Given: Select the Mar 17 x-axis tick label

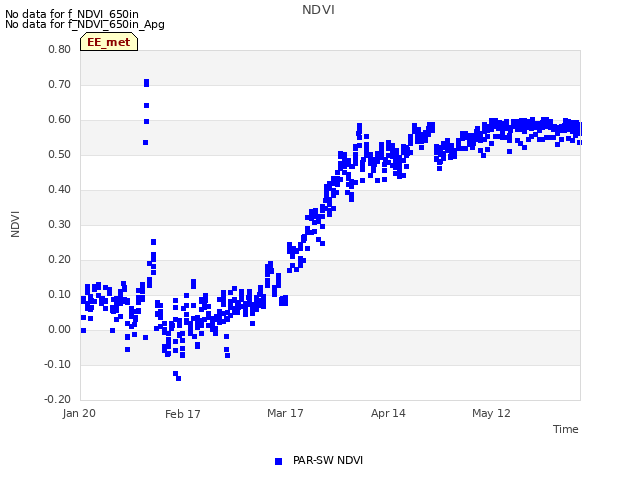Looking at the screenshot, I should pyautogui.click(x=285, y=413).
